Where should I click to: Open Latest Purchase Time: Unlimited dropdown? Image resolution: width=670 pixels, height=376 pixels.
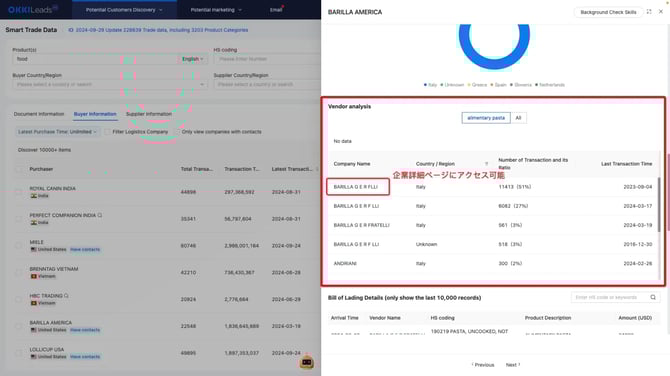(x=57, y=132)
